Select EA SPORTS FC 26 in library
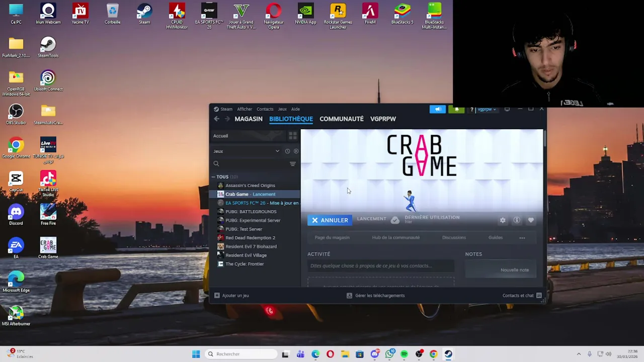 pos(258,203)
